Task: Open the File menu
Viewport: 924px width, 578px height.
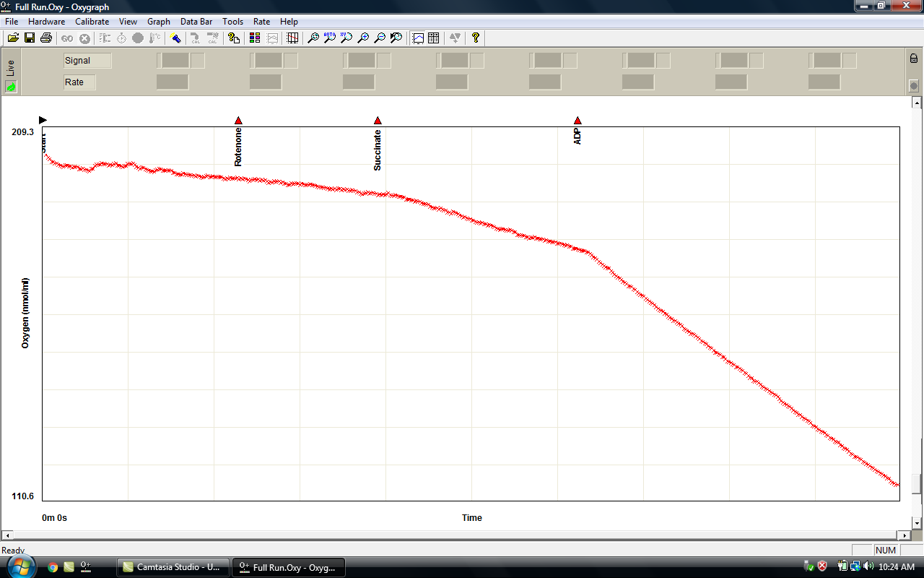Action: pos(11,22)
